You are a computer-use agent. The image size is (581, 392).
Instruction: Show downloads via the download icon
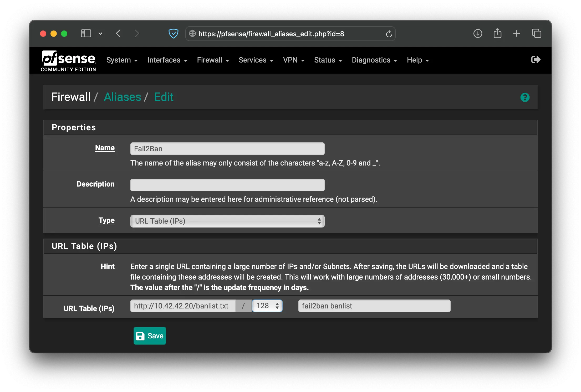478,34
